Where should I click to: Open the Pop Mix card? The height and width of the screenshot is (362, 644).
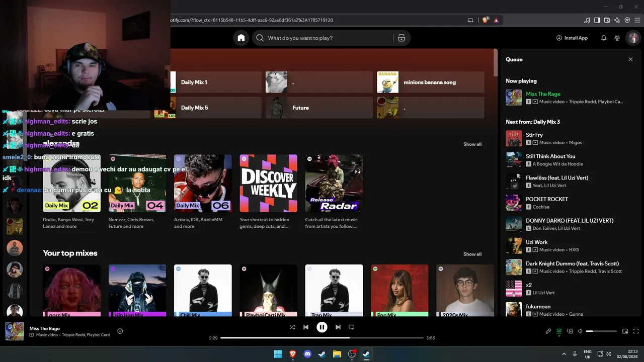tap(399, 290)
